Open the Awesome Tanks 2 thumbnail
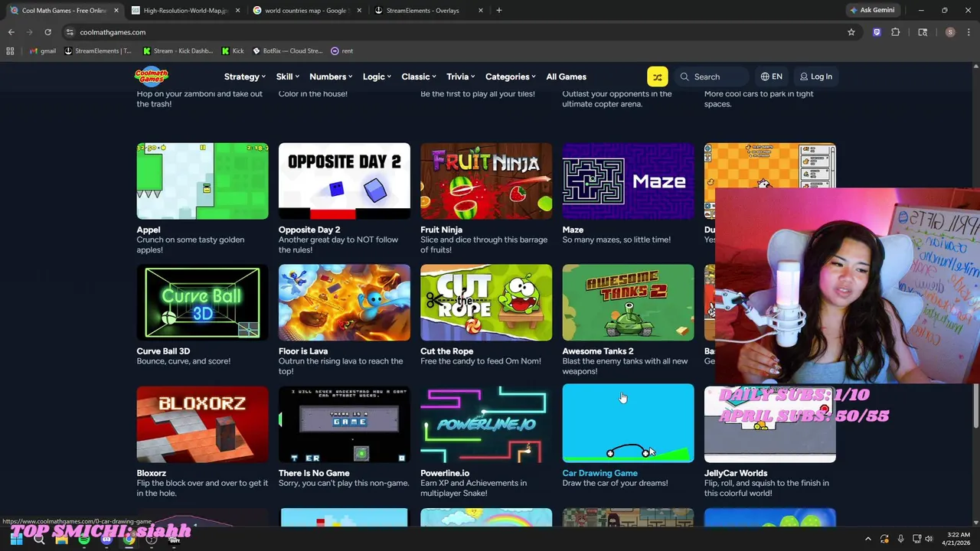The width and height of the screenshot is (980, 551). 628,302
